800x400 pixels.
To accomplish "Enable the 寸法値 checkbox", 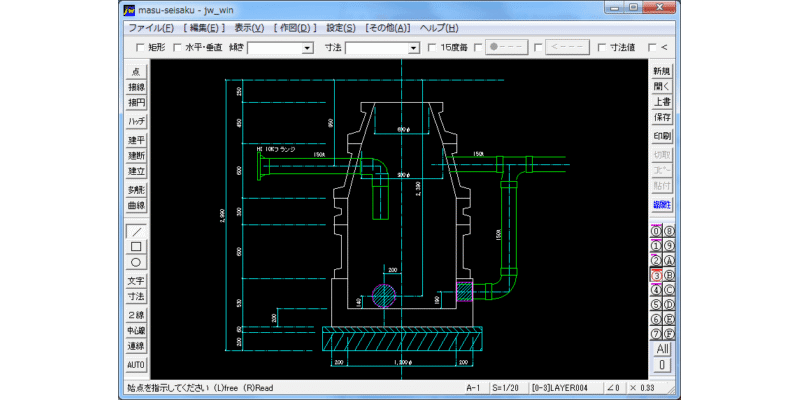I will 602,48.
